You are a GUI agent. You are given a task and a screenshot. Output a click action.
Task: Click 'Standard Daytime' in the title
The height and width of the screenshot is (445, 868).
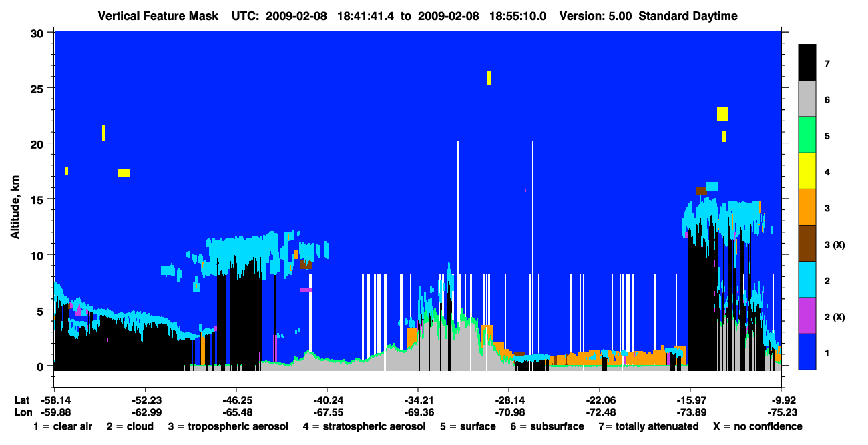click(x=688, y=16)
